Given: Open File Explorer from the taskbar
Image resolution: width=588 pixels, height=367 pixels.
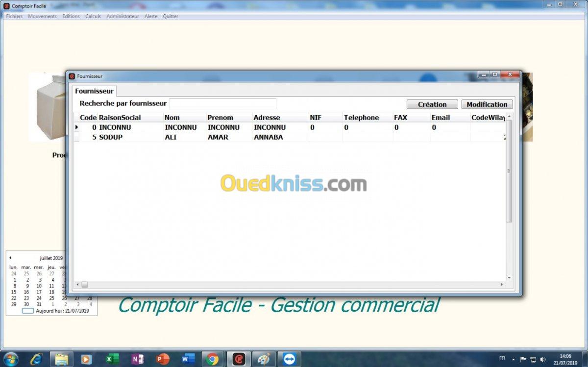Looking at the screenshot, I should [x=62, y=359].
